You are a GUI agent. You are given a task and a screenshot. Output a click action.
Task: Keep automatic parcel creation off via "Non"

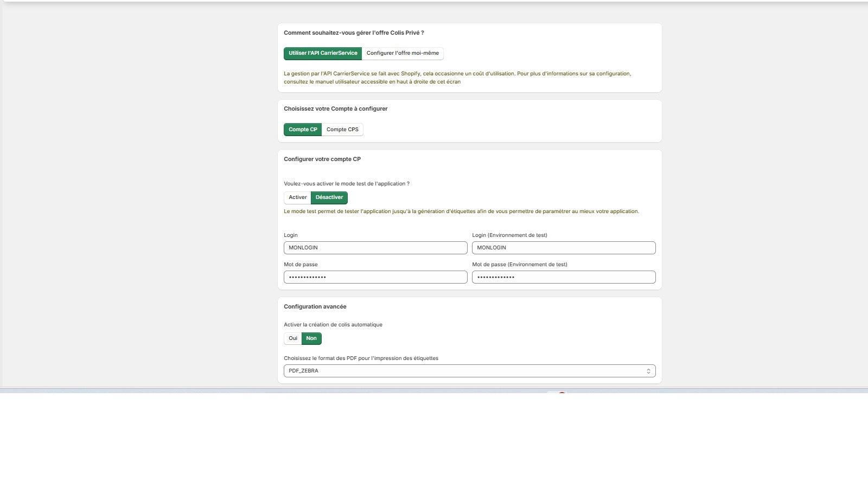coord(311,338)
